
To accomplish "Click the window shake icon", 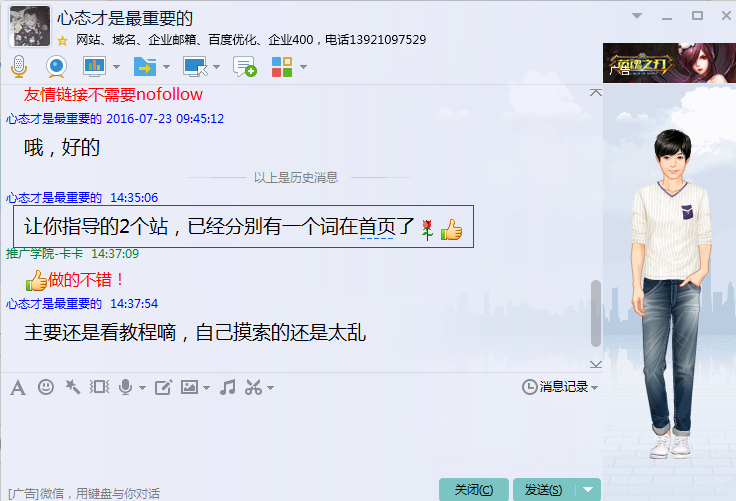I will click(x=100, y=387).
